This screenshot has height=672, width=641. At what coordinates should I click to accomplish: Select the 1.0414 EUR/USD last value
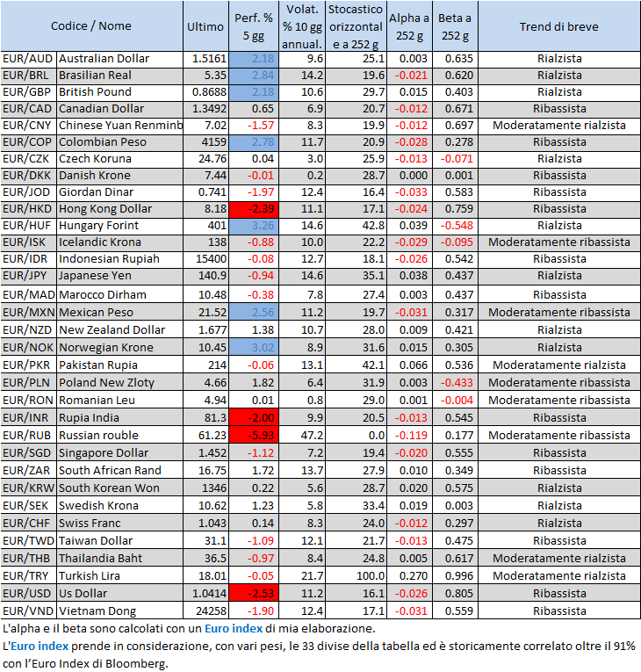[x=205, y=594]
